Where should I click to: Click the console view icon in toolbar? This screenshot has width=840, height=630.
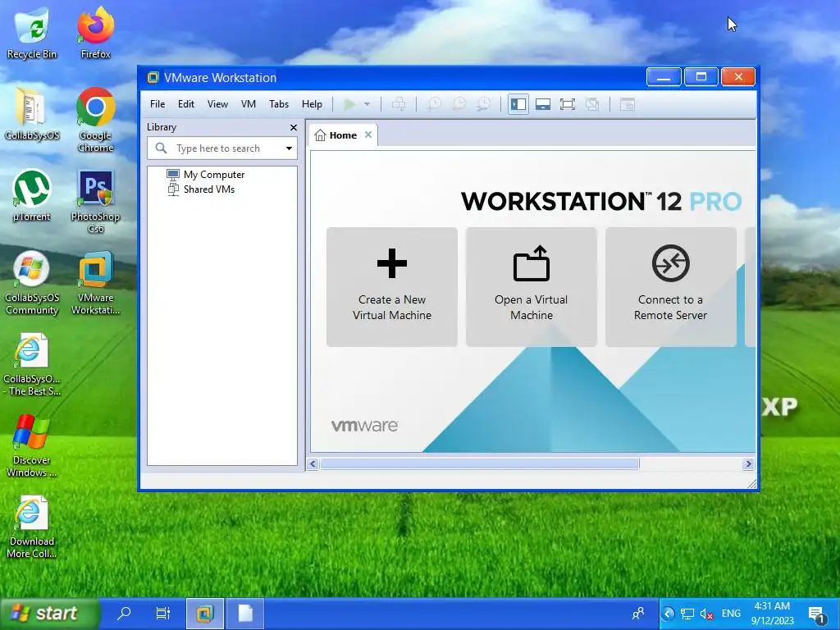[x=628, y=104]
